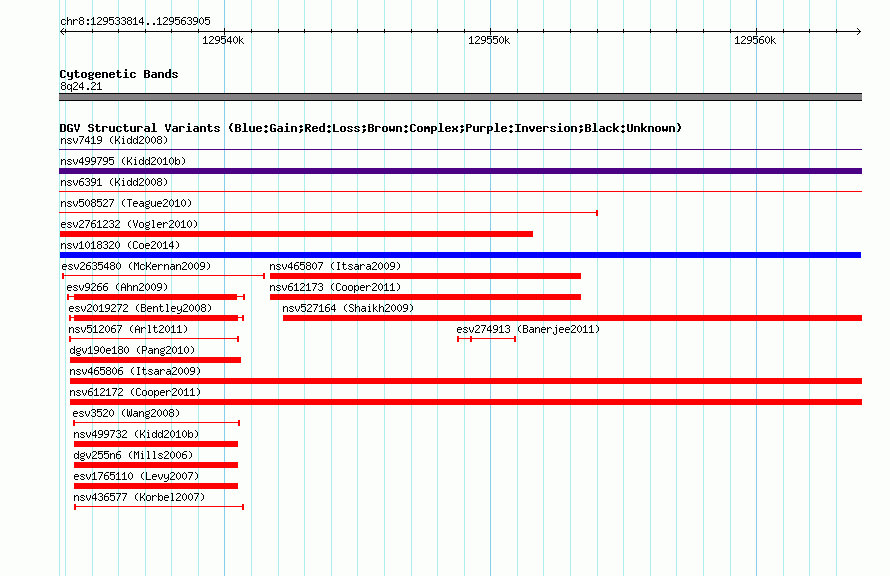This screenshot has width=890, height=576.
Task: Click the 129560k ruler label
Action: pyautogui.click(x=755, y=40)
